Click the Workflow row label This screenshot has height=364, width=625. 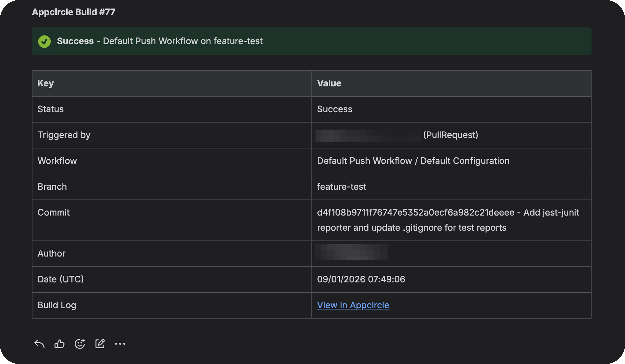click(57, 161)
